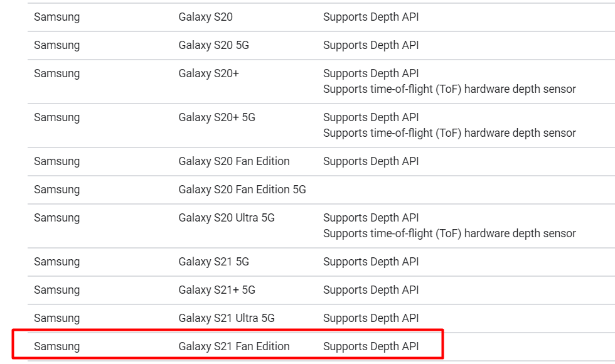Select the Galaxy S20+ 5G model text

217,117
